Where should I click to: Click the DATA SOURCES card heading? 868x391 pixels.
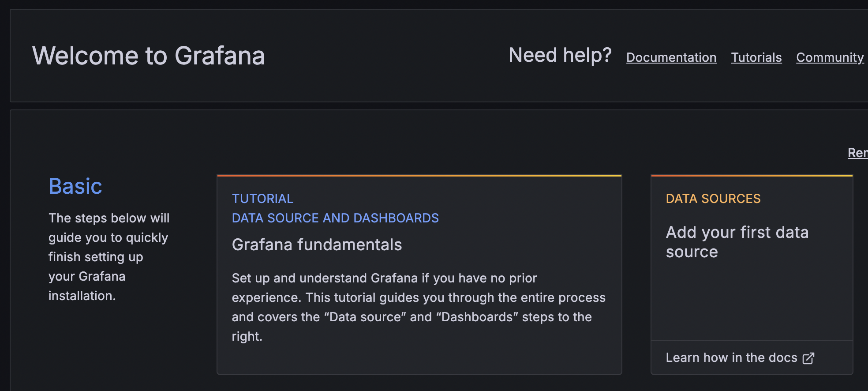[713, 199]
